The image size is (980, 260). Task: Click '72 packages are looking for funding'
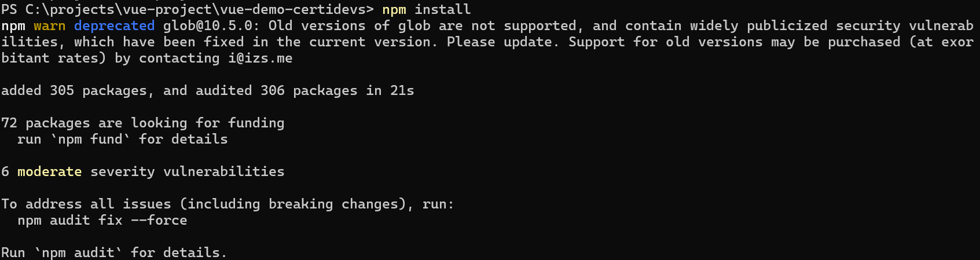click(x=143, y=123)
